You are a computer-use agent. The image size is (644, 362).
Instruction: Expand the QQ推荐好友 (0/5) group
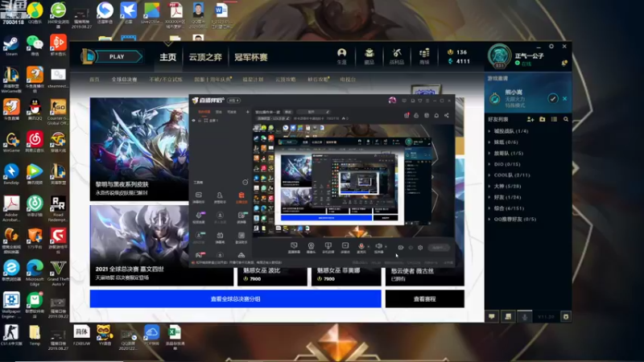(x=512, y=219)
